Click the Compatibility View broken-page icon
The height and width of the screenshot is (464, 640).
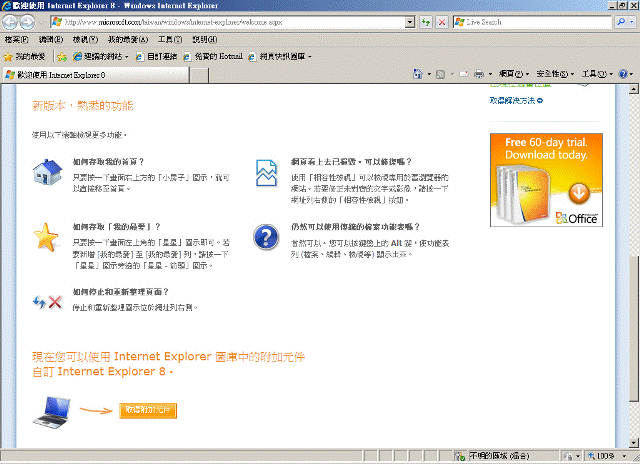point(411,21)
